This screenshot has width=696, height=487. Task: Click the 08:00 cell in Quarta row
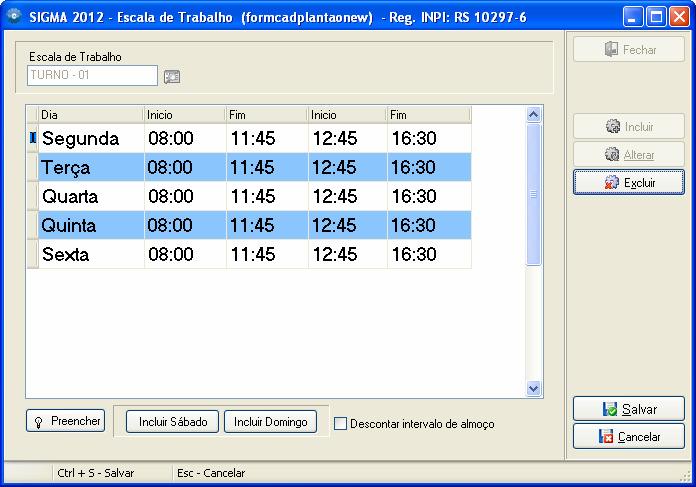(x=185, y=196)
